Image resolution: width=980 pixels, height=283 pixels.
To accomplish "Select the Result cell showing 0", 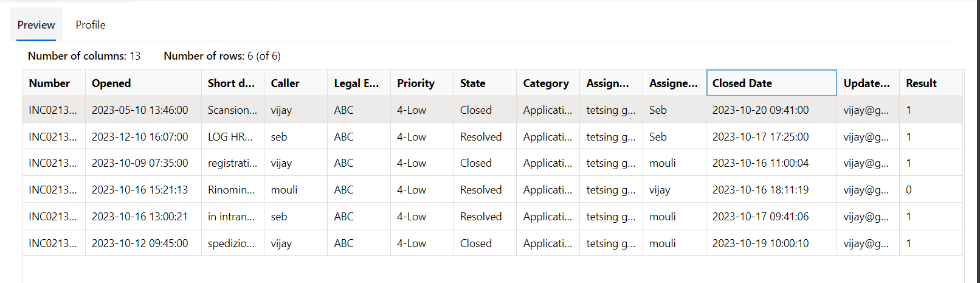I will pos(931,189).
